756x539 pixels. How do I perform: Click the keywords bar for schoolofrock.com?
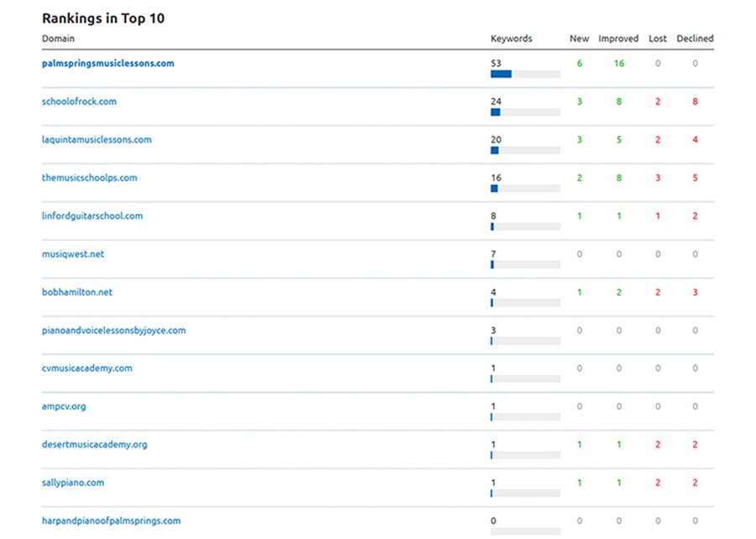[526, 113]
